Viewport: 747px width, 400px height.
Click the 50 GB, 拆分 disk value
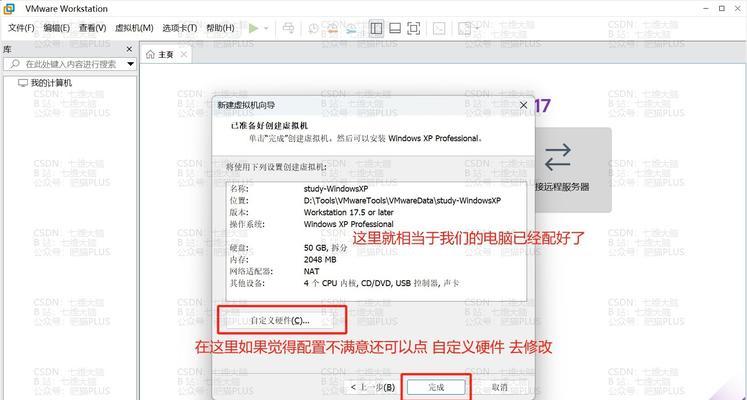pos(327,248)
